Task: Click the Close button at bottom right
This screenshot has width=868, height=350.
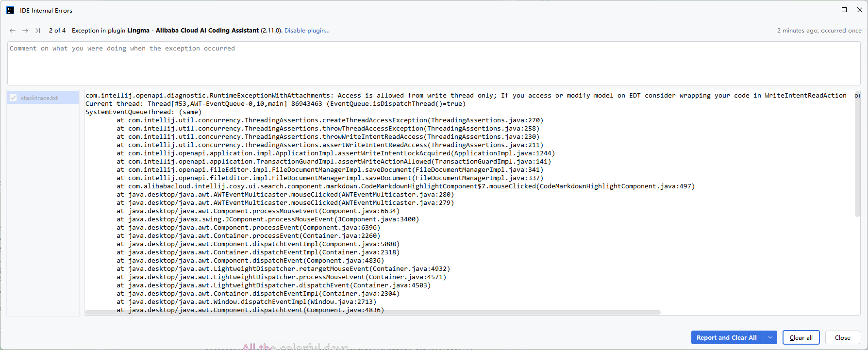Action: (x=842, y=337)
